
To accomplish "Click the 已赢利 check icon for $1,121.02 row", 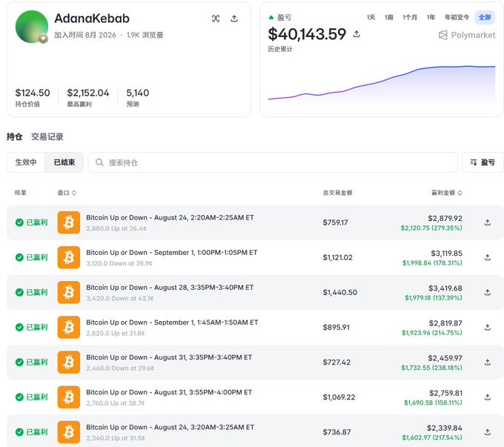I will click(19, 257).
